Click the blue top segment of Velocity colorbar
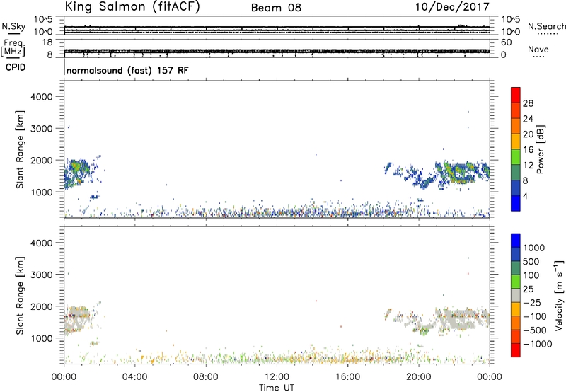The image size is (566, 392). 516,241
